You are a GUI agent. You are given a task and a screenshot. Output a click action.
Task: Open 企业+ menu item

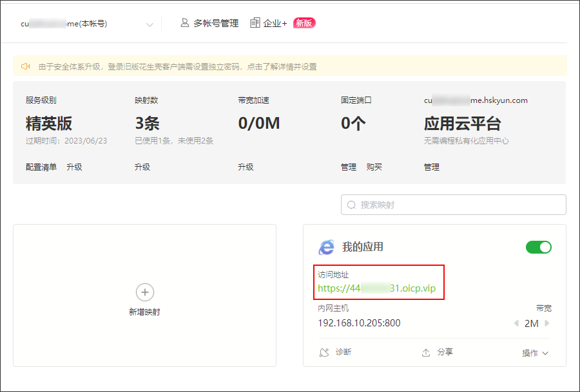click(275, 23)
